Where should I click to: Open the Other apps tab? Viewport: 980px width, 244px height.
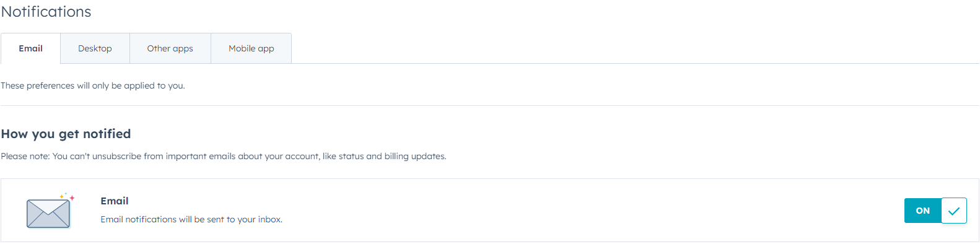[x=170, y=48]
